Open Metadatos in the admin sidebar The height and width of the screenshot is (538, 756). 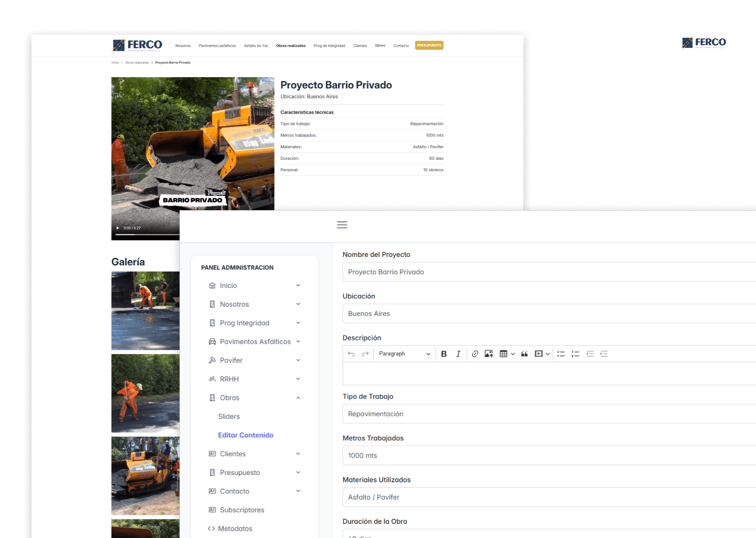tap(235, 529)
